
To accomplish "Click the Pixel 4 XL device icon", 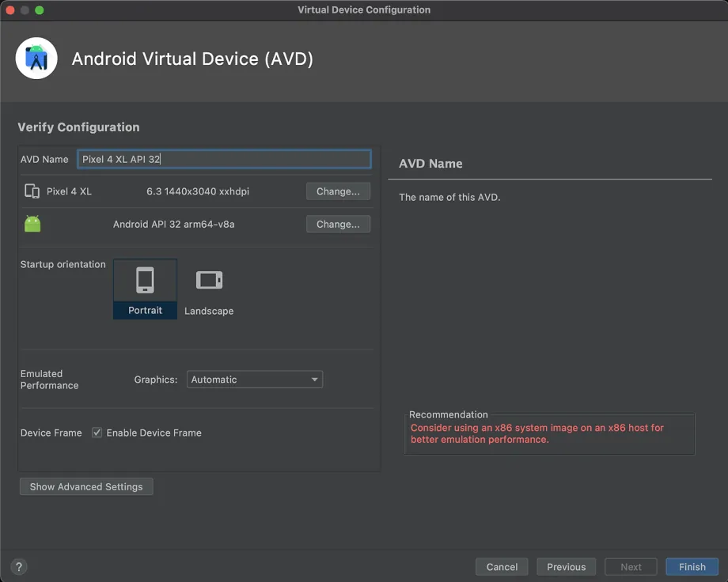I will click(32, 191).
